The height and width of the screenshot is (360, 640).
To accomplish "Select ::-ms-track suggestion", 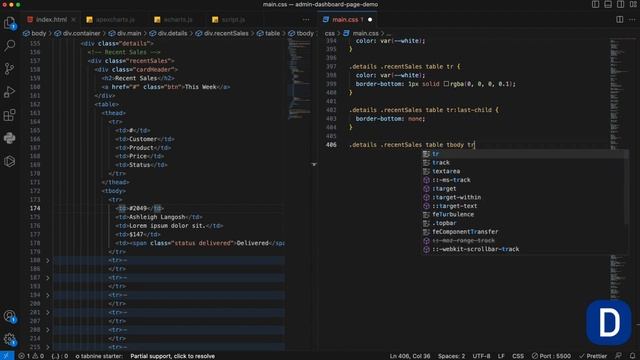I will tap(525, 180).
